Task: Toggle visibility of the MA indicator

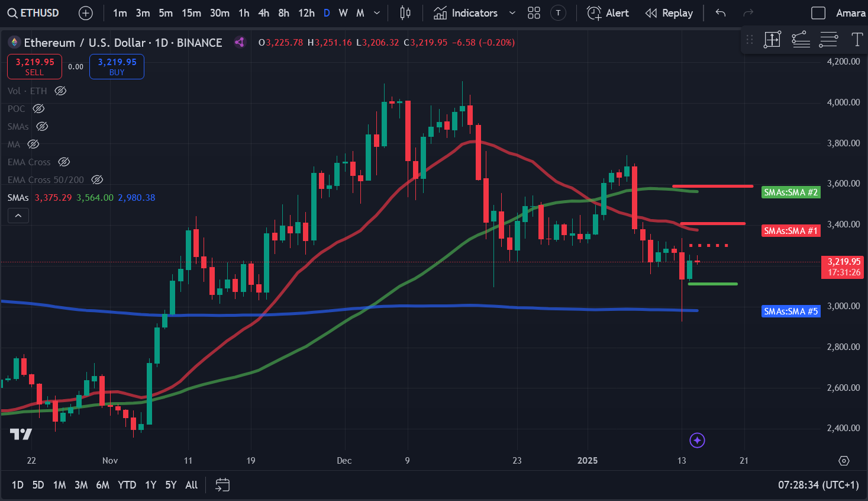Action: tap(34, 144)
